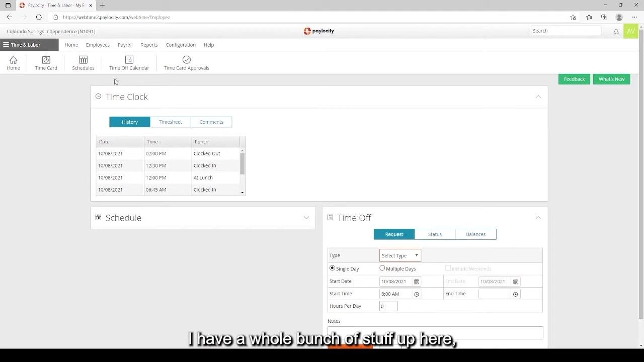The width and height of the screenshot is (644, 362).
Task: Switch to the Balances tab
Action: click(475, 234)
